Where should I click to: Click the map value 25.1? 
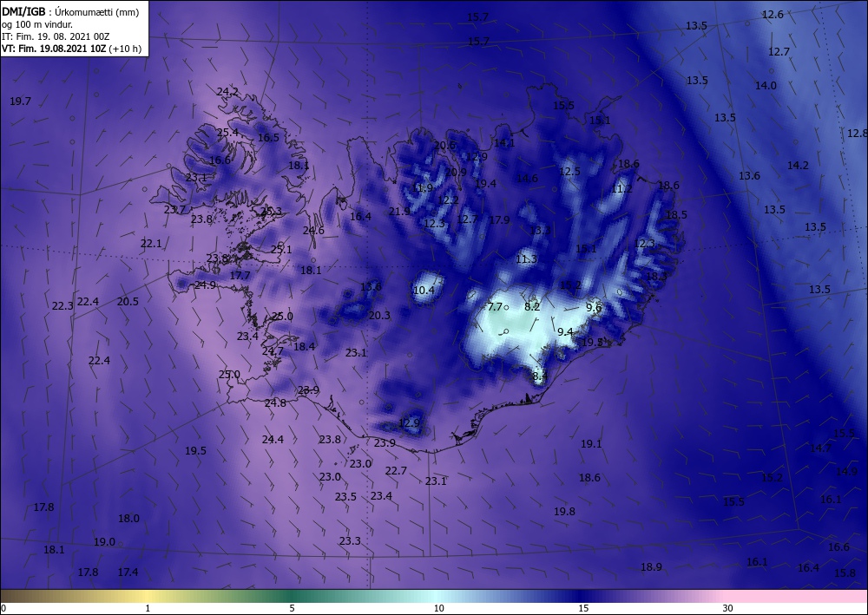281,250
